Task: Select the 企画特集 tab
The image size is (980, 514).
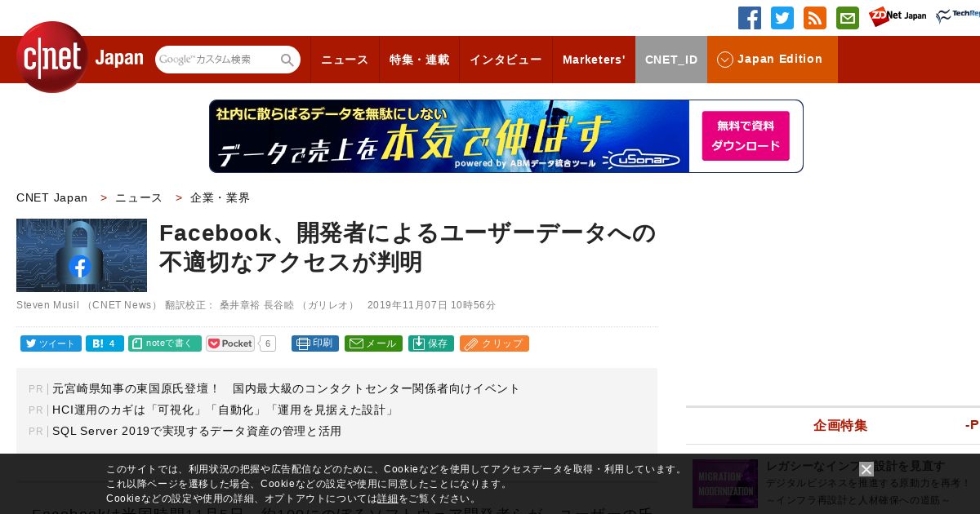Action: (840, 425)
